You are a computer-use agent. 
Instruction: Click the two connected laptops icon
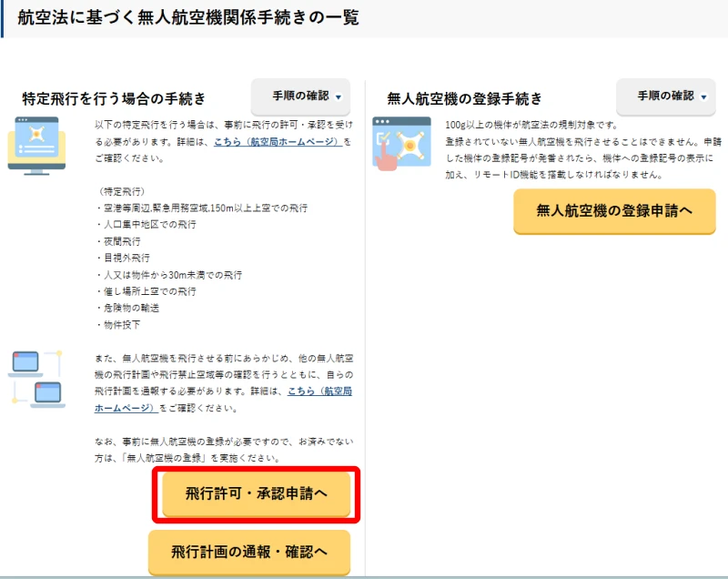pos(36,380)
